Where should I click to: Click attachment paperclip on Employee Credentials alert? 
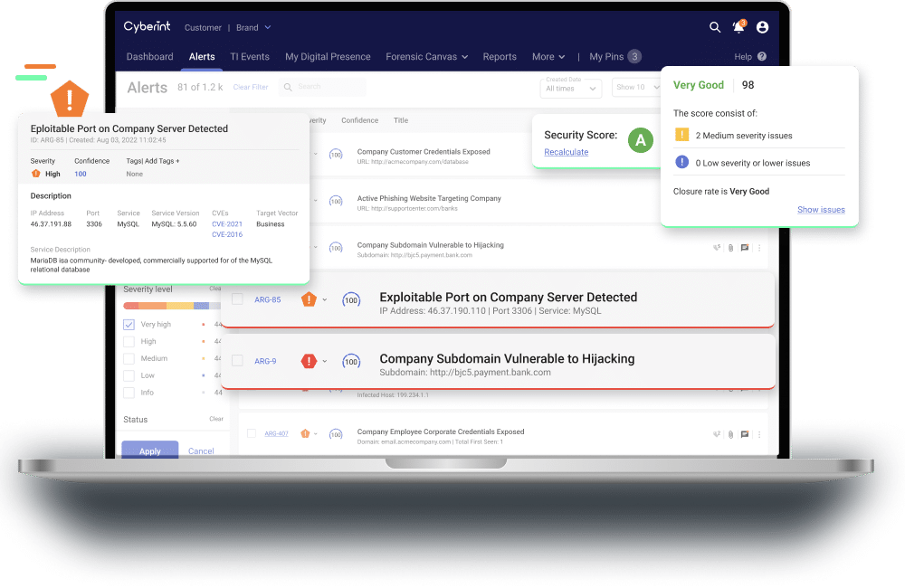click(730, 434)
